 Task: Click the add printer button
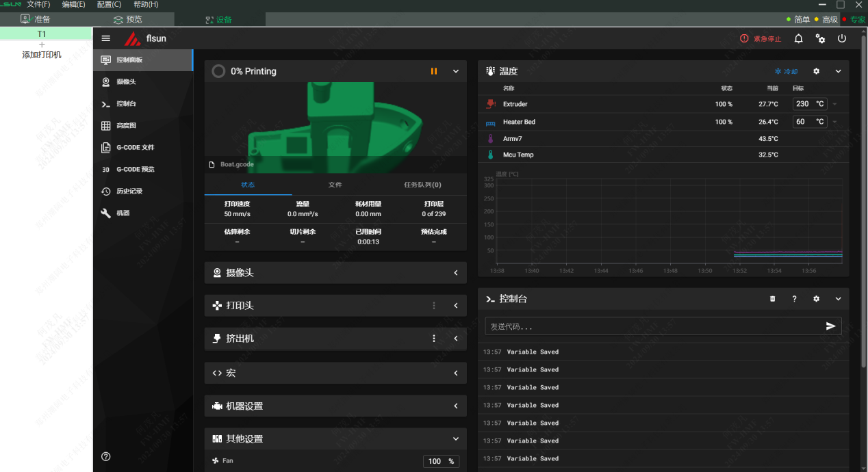point(42,50)
